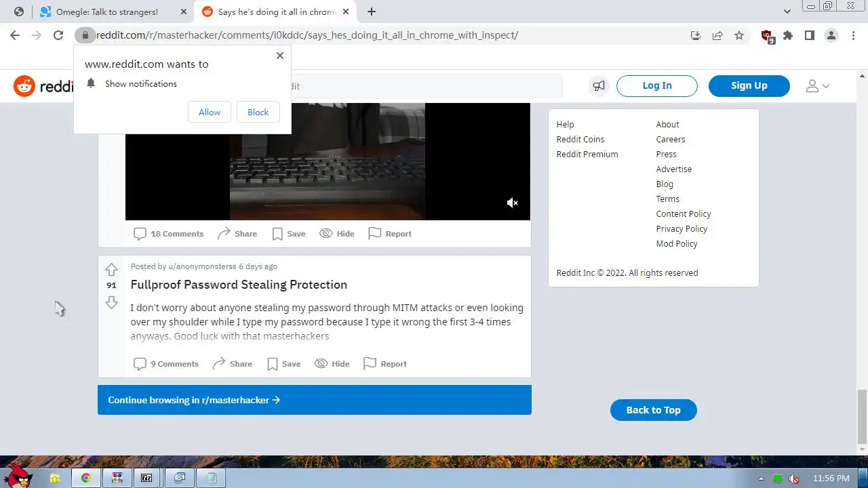Continue browsing in r/masterhacker
This screenshot has height=488, width=868.
tap(315, 400)
